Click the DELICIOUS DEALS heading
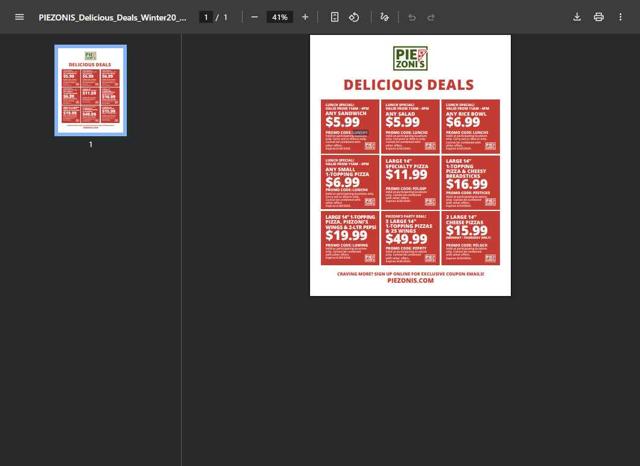 click(409, 85)
